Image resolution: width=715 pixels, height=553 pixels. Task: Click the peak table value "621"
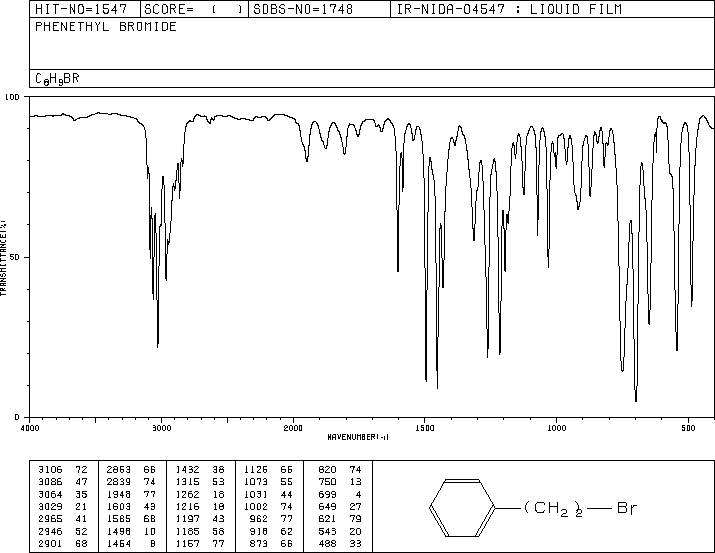click(x=327, y=519)
